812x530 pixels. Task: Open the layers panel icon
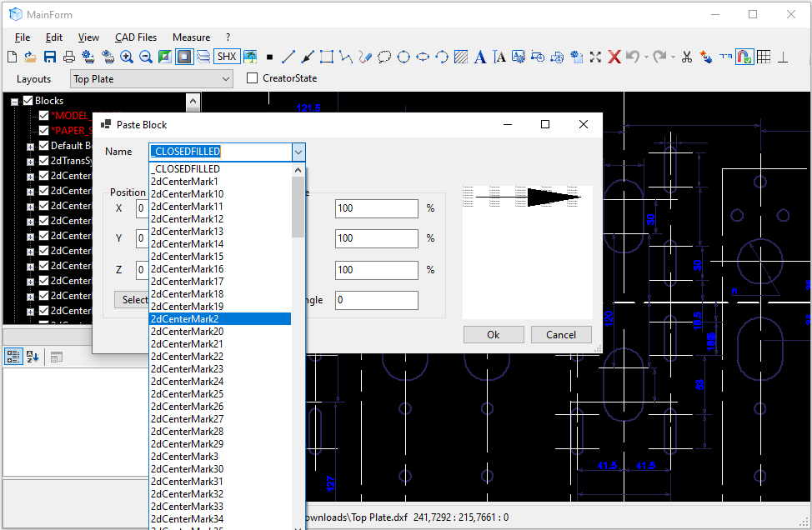pos(203,56)
